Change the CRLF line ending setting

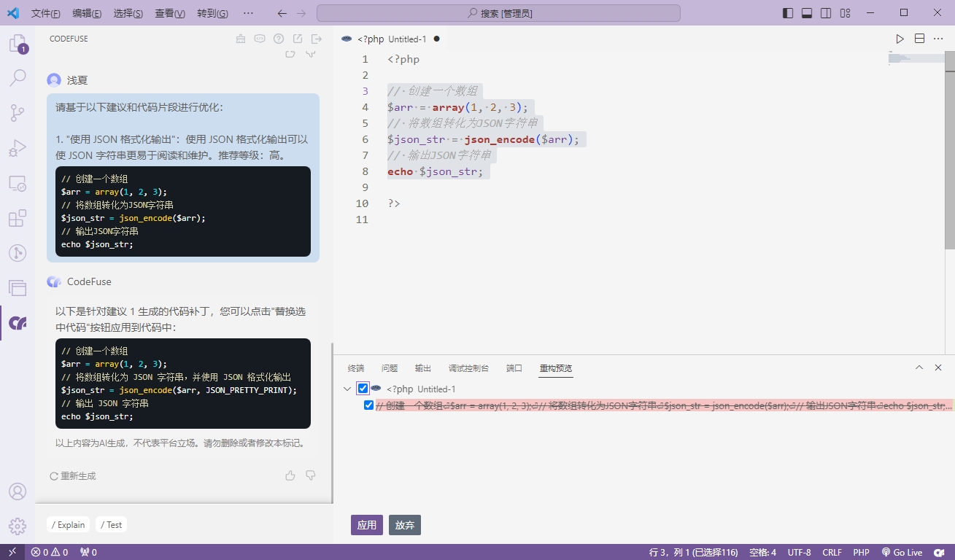[x=832, y=552]
